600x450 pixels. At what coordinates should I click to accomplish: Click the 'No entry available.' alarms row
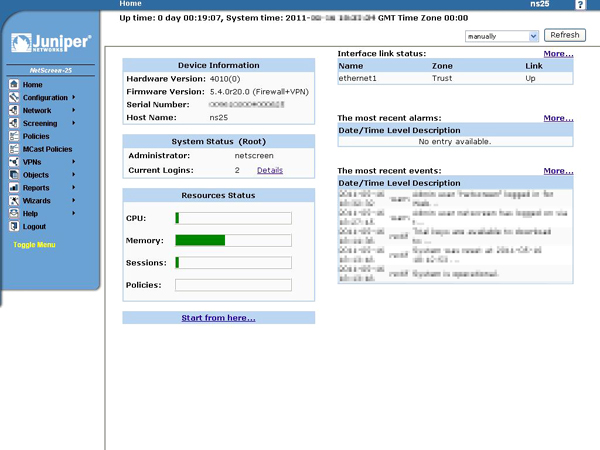tap(455, 142)
